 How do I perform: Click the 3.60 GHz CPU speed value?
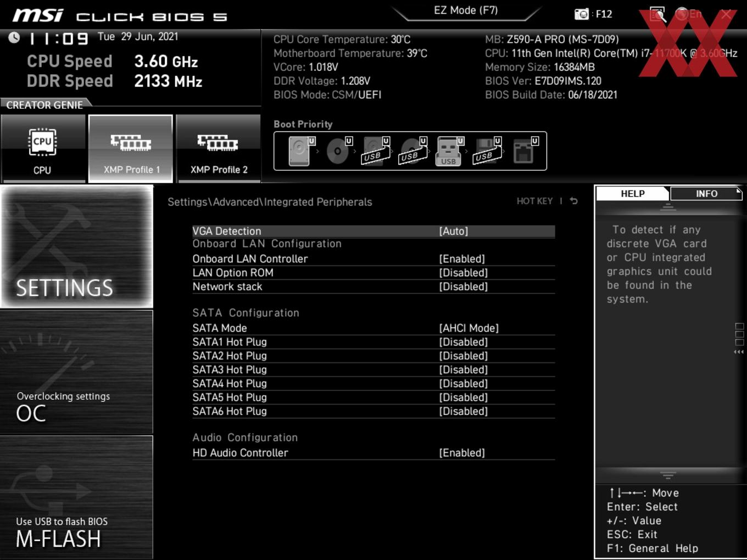pos(166,61)
